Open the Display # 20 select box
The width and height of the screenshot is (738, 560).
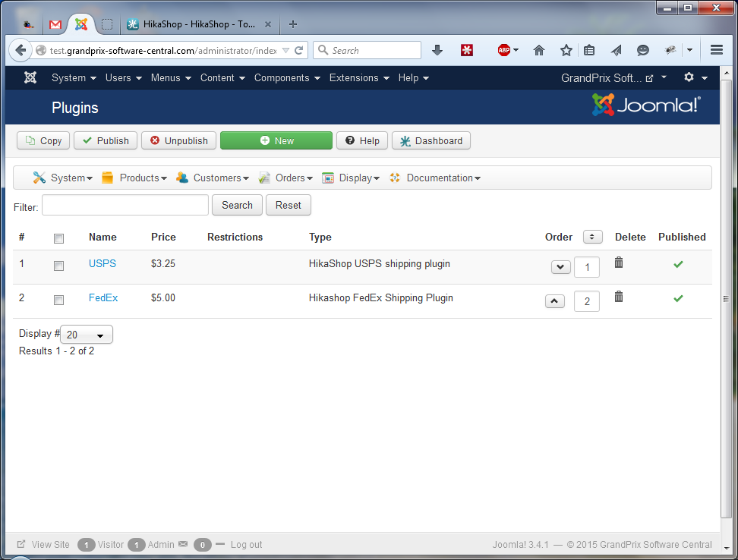pos(87,335)
